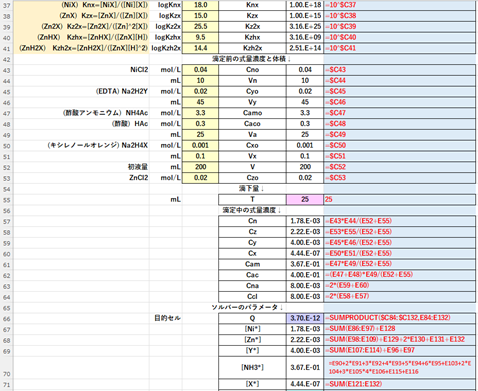Select the (キシレノールオレンジ) Na2H4X label
The image size is (478, 391).
(x=97, y=145)
